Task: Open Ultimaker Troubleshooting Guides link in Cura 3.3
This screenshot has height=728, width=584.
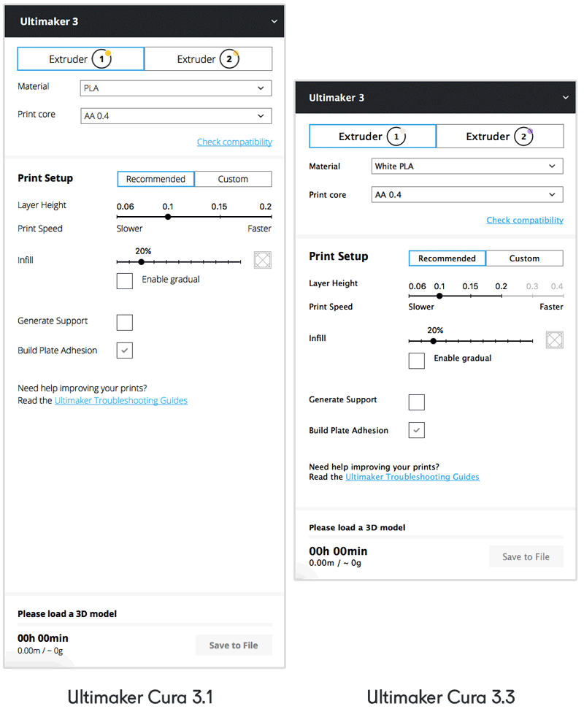Action: coord(412,477)
